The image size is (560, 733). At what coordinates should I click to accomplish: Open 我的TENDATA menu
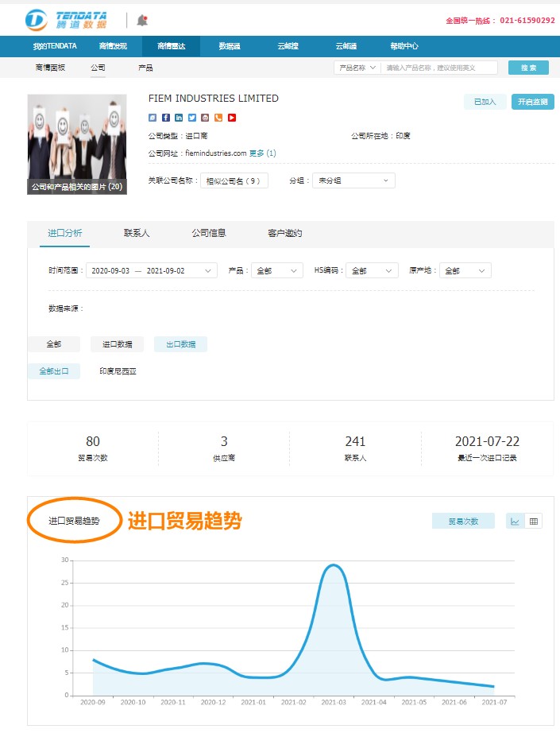pyautogui.click(x=55, y=46)
